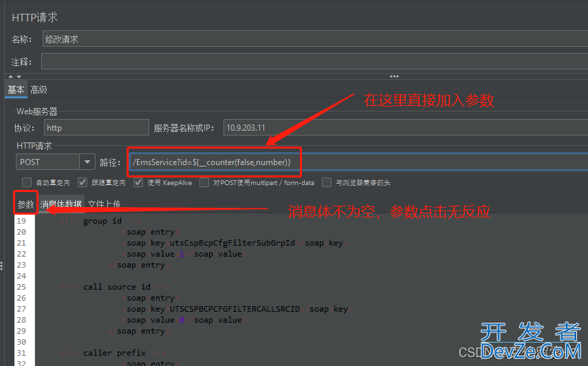Click the 路径 label
Screen dimensions: 588x366
[x=110, y=162]
